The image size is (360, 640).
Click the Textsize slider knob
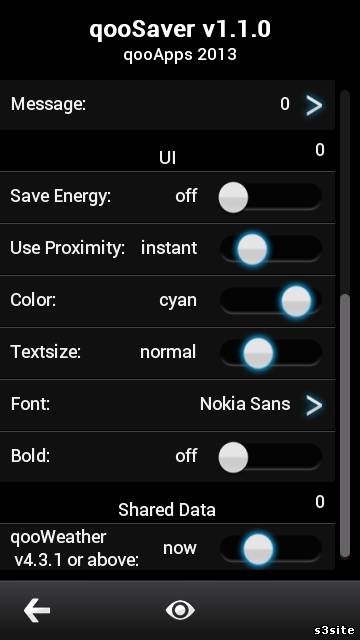(x=258, y=353)
